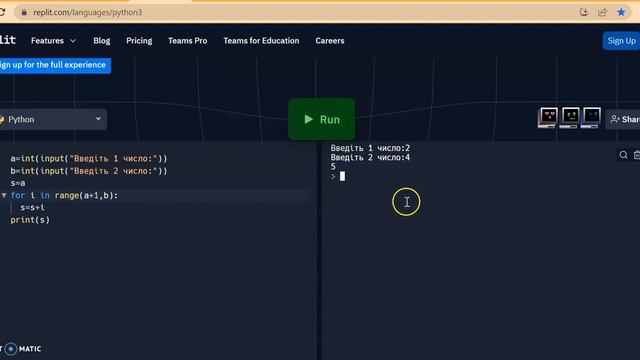Click the Share button
The width and height of the screenshot is (640, 360).
[x=624, y=119]
